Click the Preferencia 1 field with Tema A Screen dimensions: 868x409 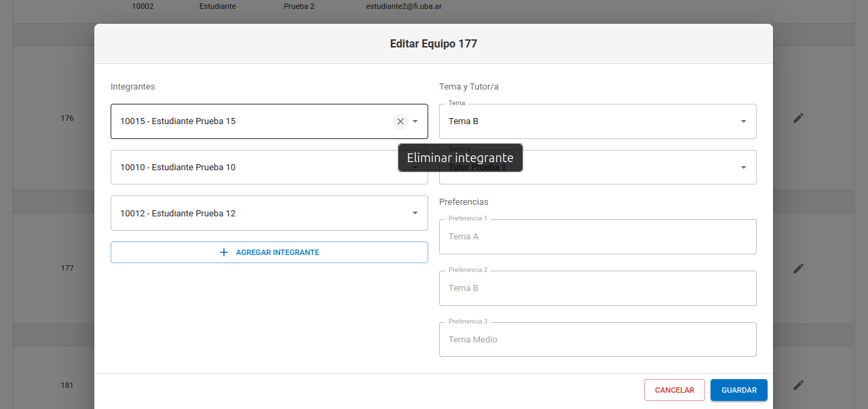597,237
